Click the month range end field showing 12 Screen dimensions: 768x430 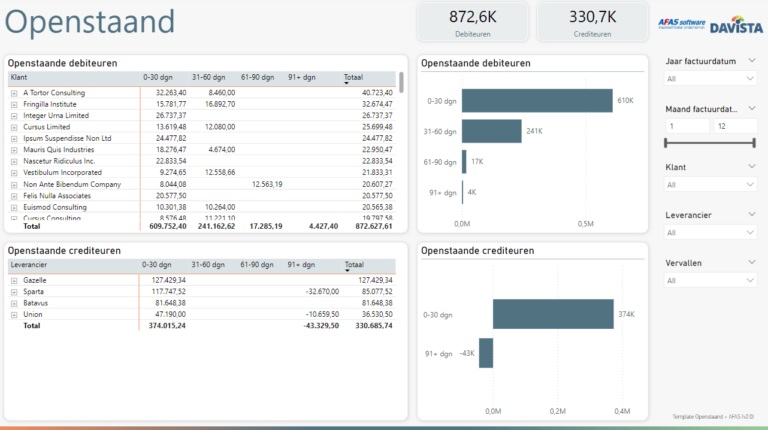(x=735, y=126)
